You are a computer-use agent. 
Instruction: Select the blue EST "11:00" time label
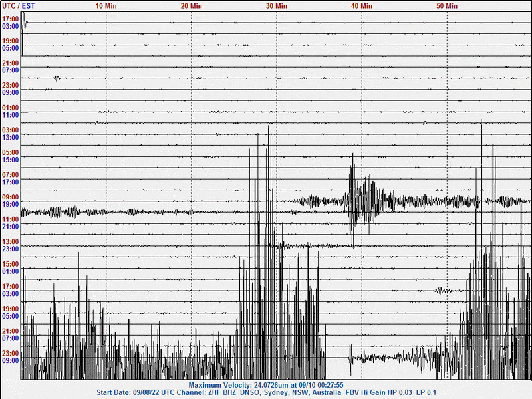10,115
